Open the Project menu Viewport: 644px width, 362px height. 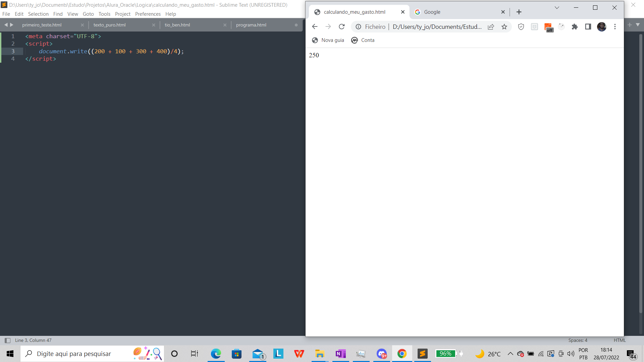pos(122,14)
